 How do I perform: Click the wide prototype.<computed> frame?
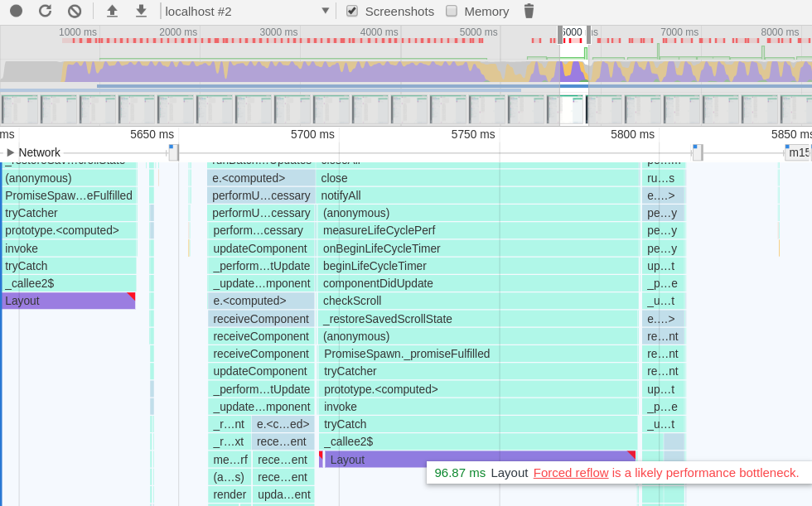[x=479, y=389]
